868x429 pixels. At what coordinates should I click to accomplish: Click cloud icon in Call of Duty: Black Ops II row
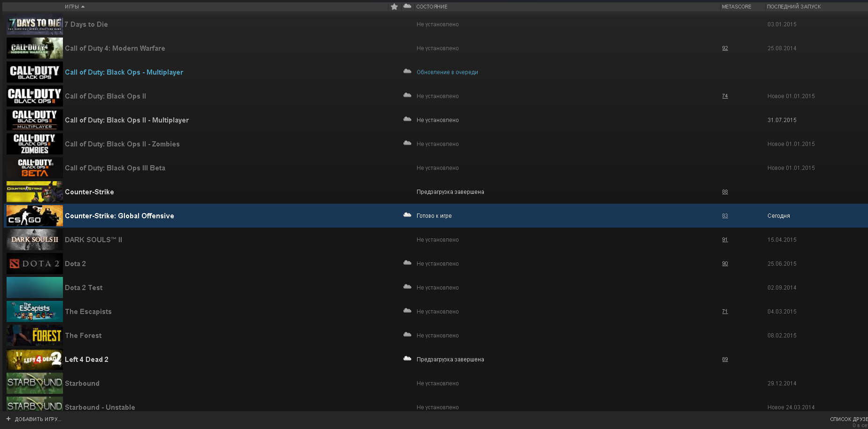(407, 95)
